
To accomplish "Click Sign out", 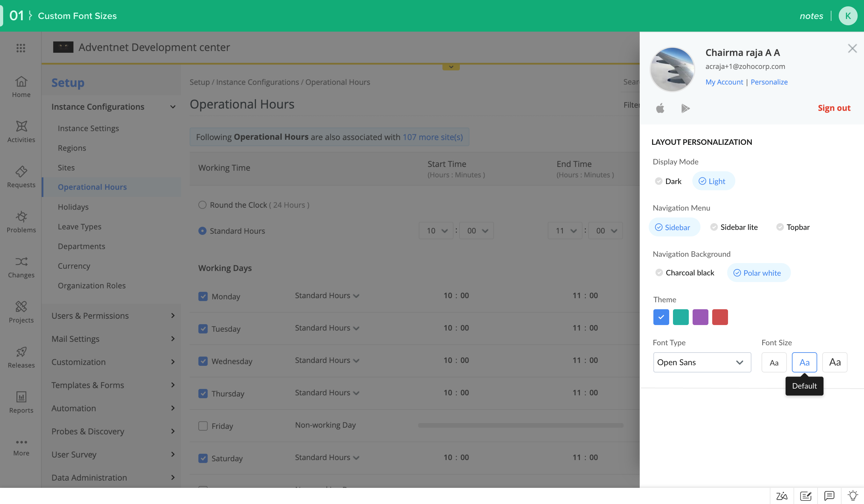I will pyautogui.click(x=834, y=108).
